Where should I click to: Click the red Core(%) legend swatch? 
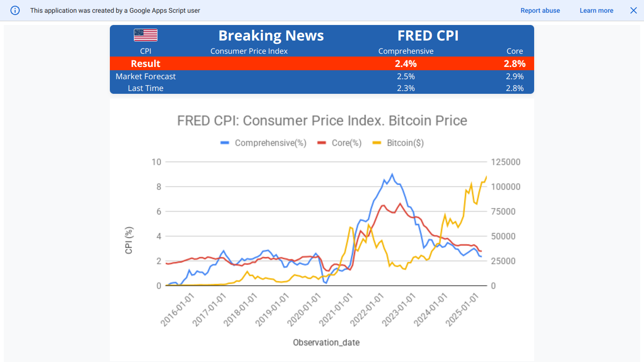[322, 143]
